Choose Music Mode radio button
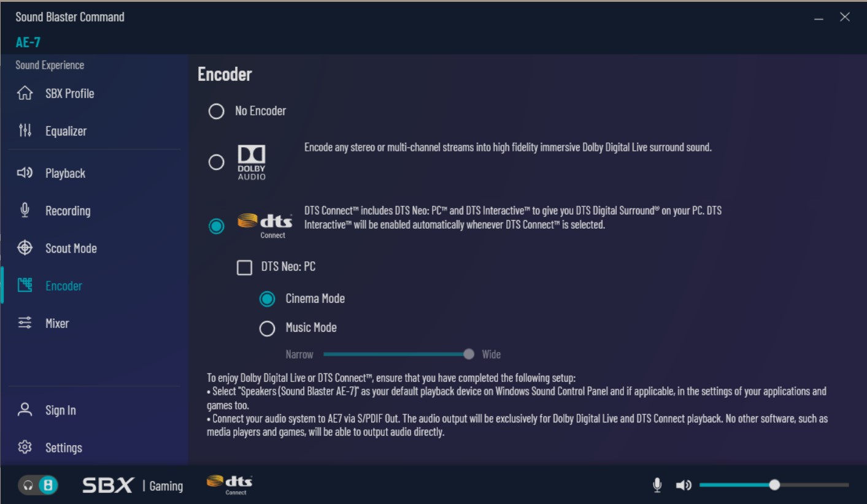This screenshot has height=504, width=867. (x=267, y=329)
